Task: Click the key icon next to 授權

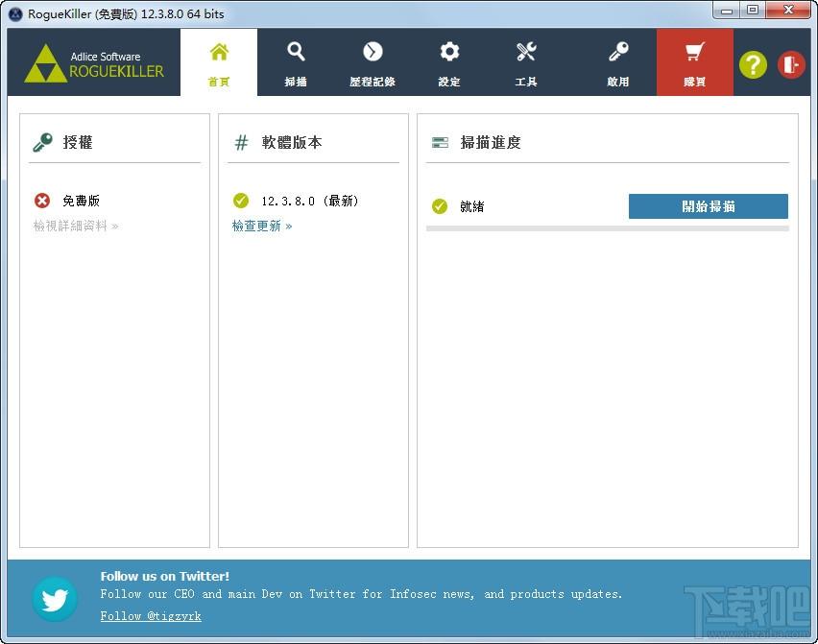Action: (x=43, y=142)
